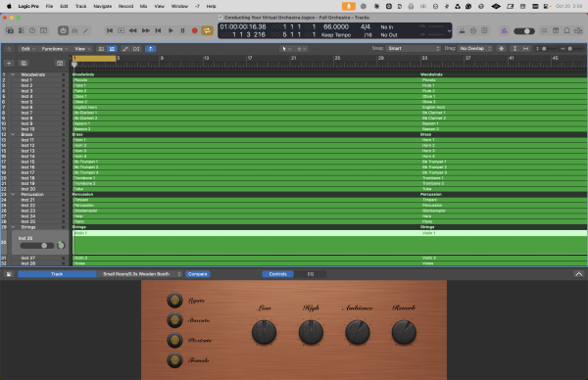
Task: Open the left-click pointer tool menu
Action: (286, 49)
